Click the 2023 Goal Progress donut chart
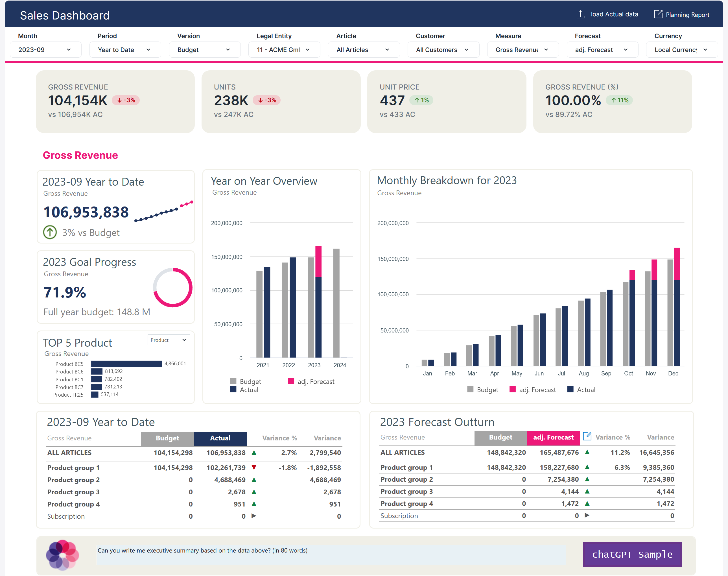The height and width of the screenshot is (576, 728). click(172, 288)
